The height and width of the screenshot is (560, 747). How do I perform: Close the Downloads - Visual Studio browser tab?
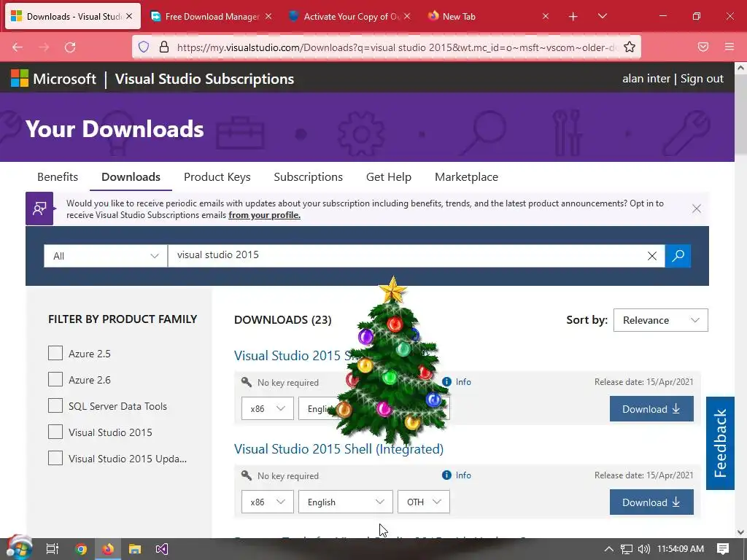pos(129,16)
